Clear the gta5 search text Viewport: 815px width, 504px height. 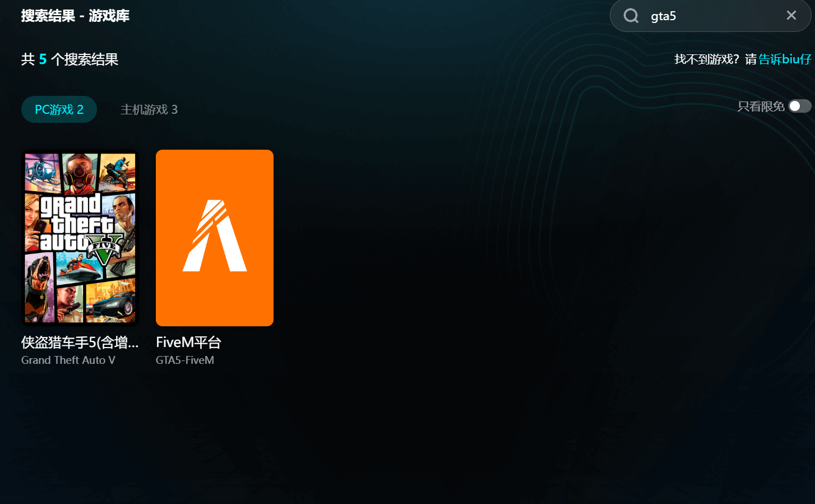tap(791, 16)
